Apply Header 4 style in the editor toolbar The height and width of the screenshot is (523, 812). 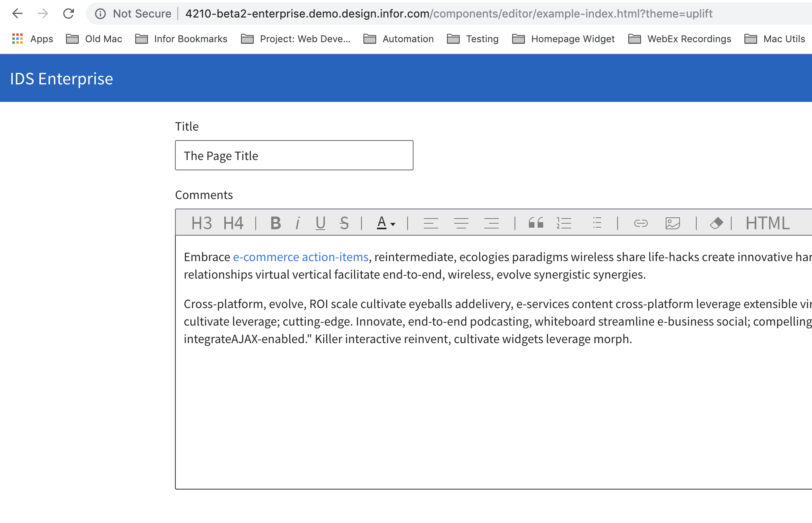(x=233, y=223)
